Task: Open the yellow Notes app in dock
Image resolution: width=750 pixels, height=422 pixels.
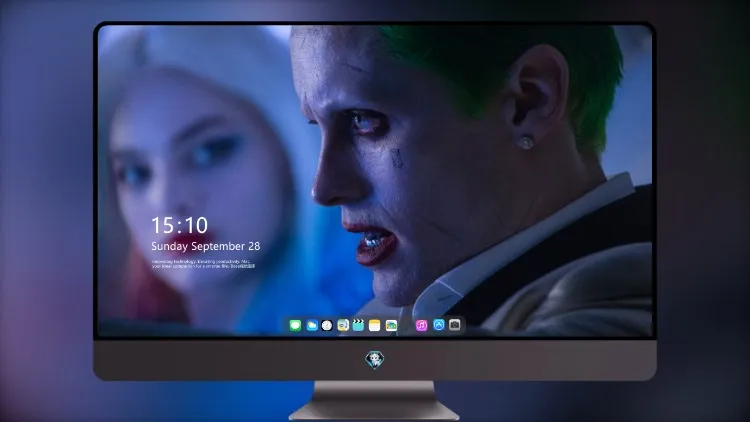Action: pos(375,325)
